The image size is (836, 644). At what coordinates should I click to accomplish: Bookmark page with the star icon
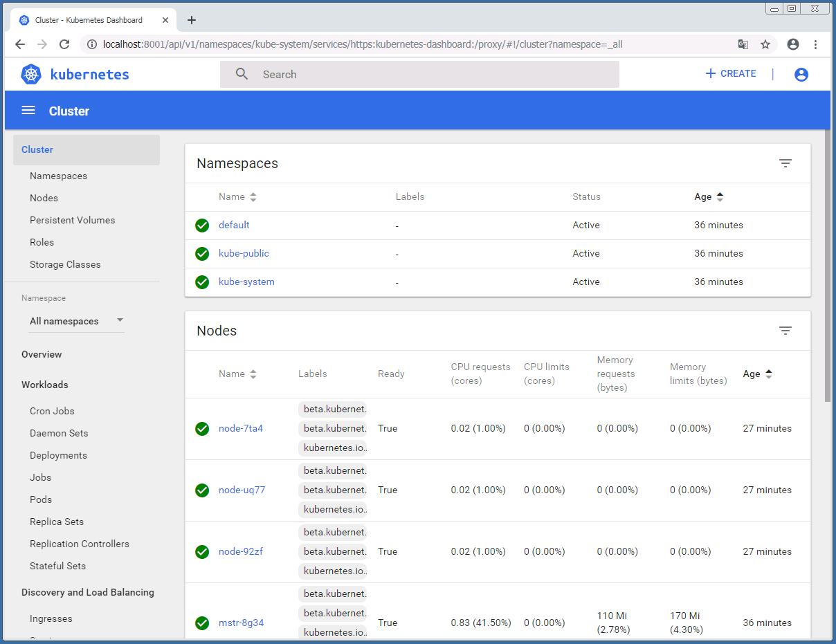click(765, 44)
